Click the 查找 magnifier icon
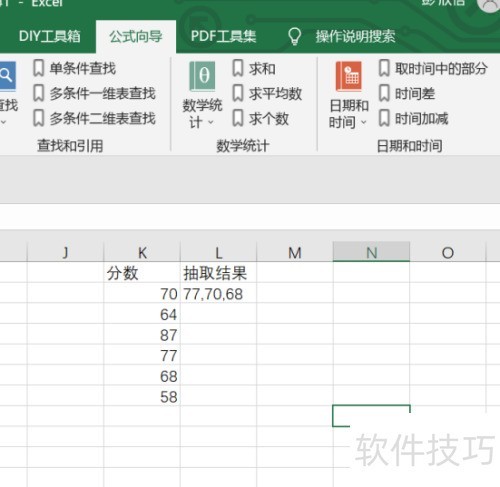 tap(7, 76)
